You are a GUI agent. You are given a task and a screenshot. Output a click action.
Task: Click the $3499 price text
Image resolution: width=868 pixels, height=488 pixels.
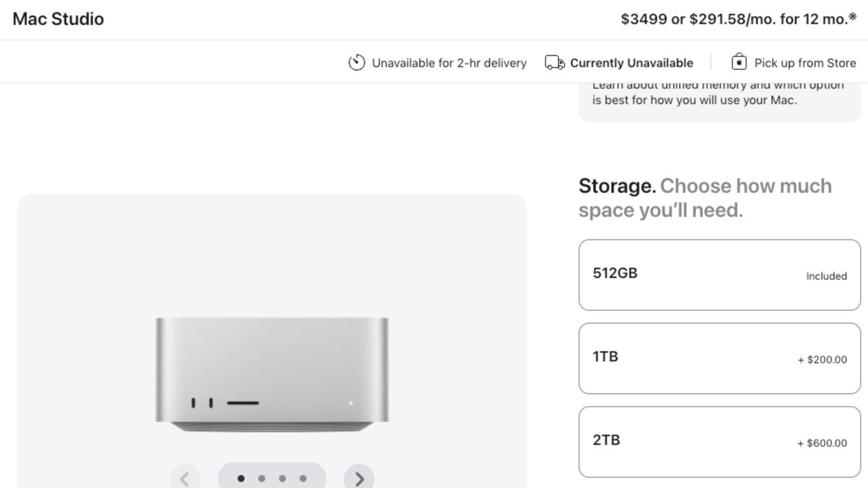pyautogui.click(x=644, y=19)
